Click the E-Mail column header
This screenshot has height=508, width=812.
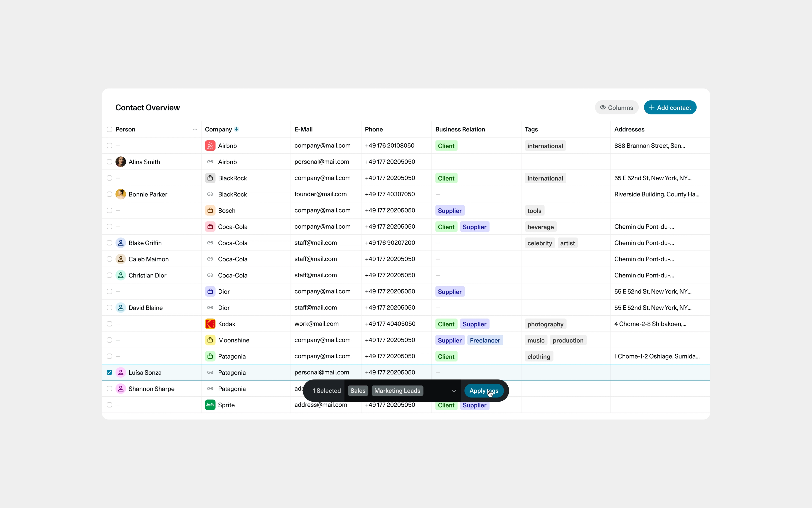click(x=303, y=129)
